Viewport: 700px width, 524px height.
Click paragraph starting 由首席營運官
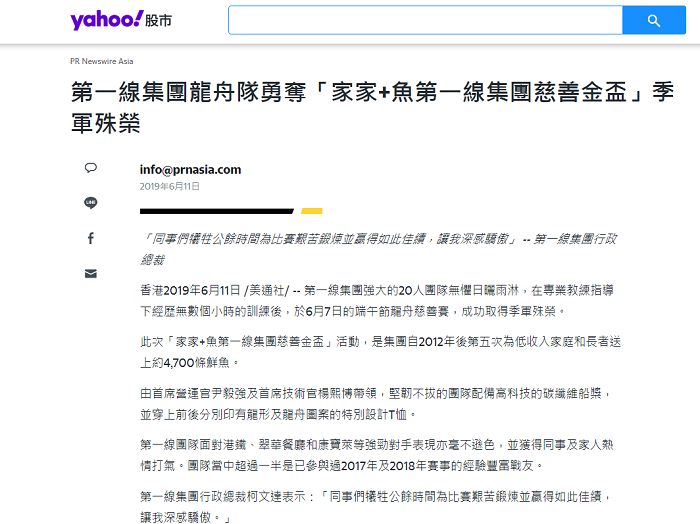point(375,403)
